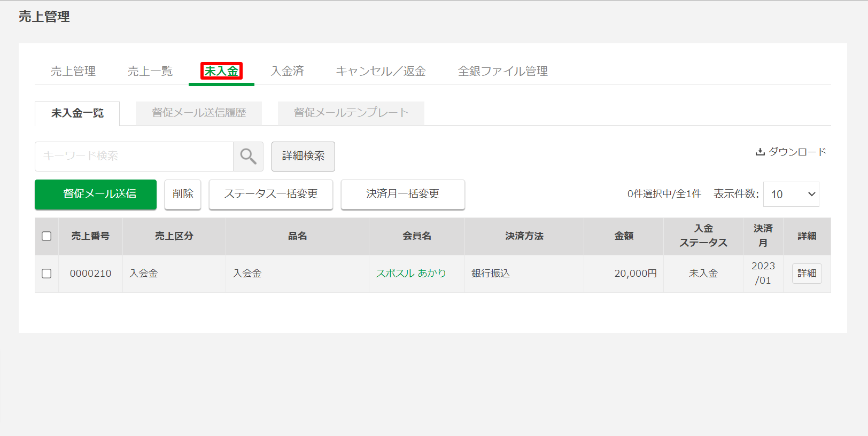Click the 銀行振込 payment method cell
Image resolution: width=868 pixels, height=436 pixels.
pyautogui.click(x=524, y=274)
